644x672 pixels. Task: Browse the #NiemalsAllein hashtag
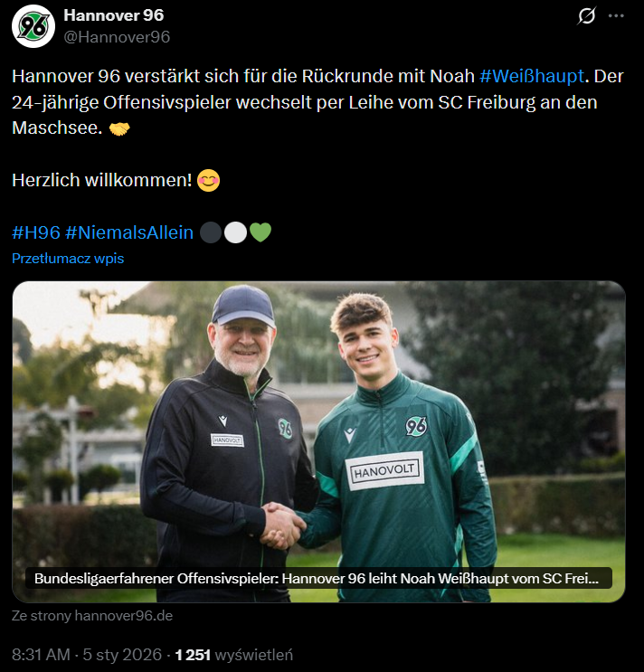coord(129,232)
